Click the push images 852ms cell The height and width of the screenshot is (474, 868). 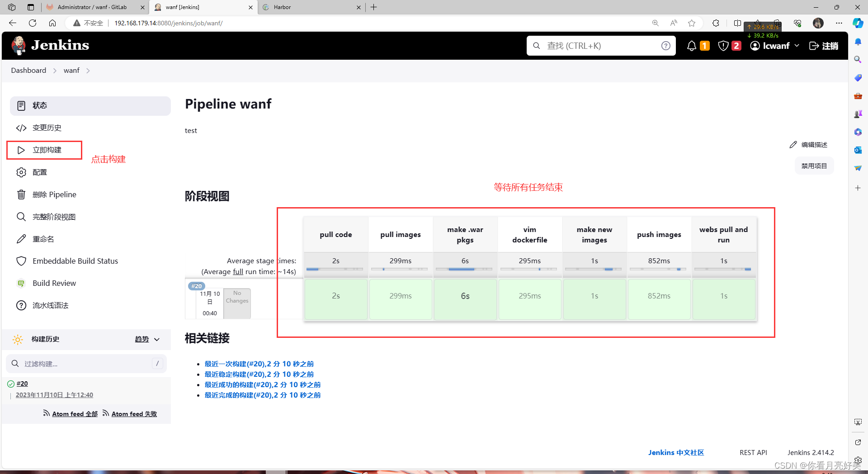coord(659,299)
